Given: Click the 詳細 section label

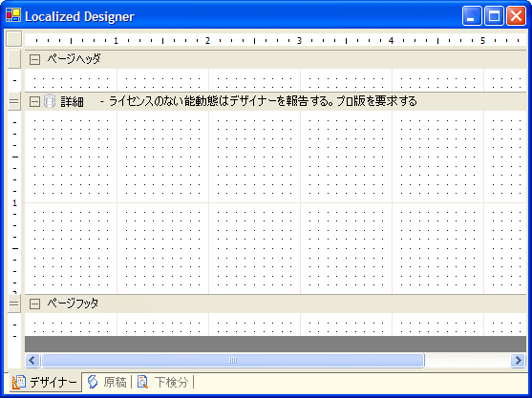Looking at the screenshot, I should 73,101.
